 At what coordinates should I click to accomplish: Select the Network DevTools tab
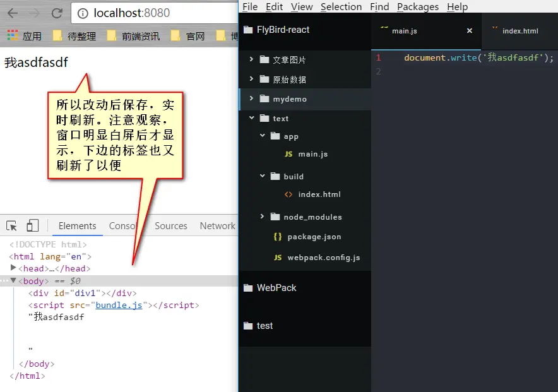tap(217, 226)
